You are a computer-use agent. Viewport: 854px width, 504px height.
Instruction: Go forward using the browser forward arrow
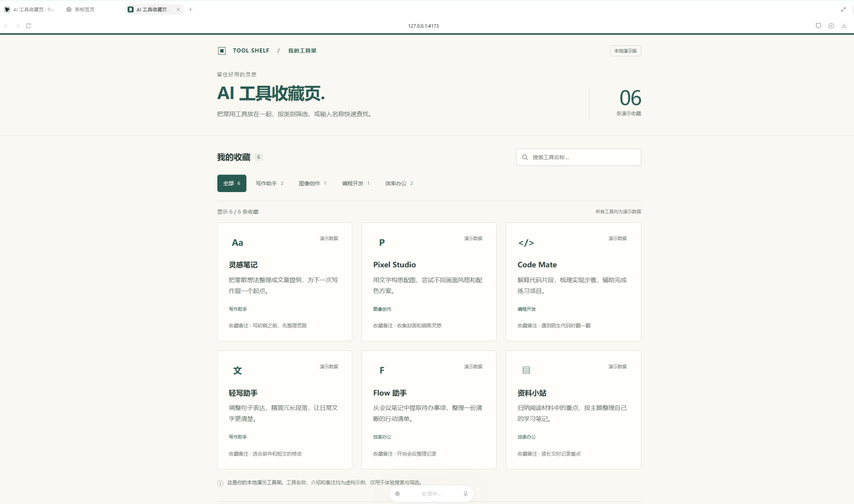[x=18, y=26]
